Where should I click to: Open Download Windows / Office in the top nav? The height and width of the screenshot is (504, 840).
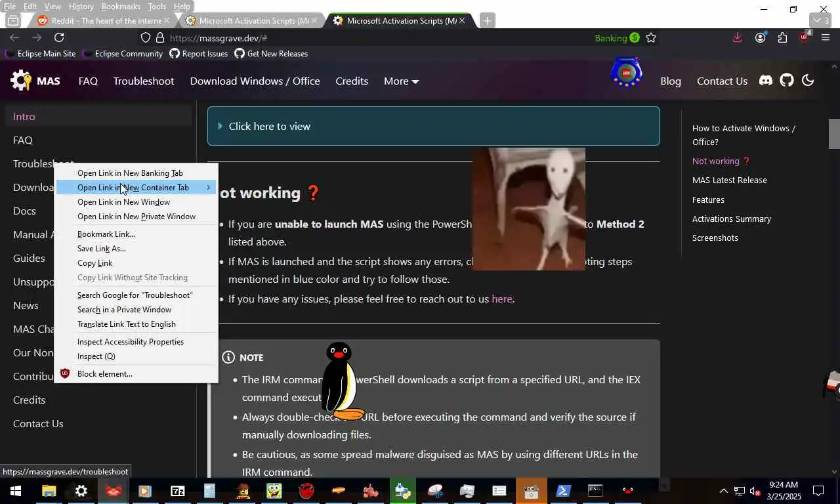pos(255,81)
